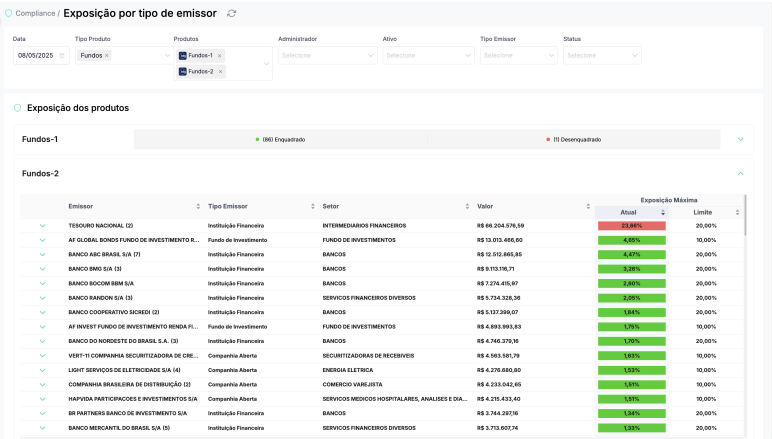
Task: Click the table's vertical scrollbar
Action: click(x=745, y=215)
